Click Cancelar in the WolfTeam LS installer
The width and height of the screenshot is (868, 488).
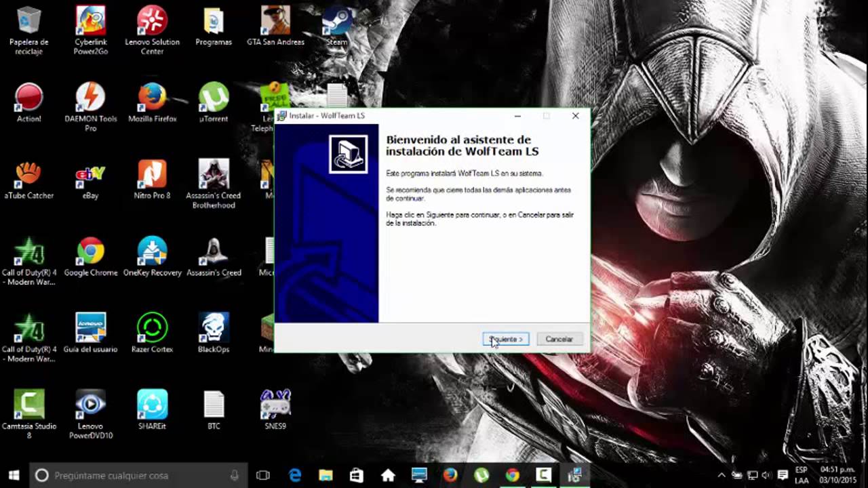[559, 339]
